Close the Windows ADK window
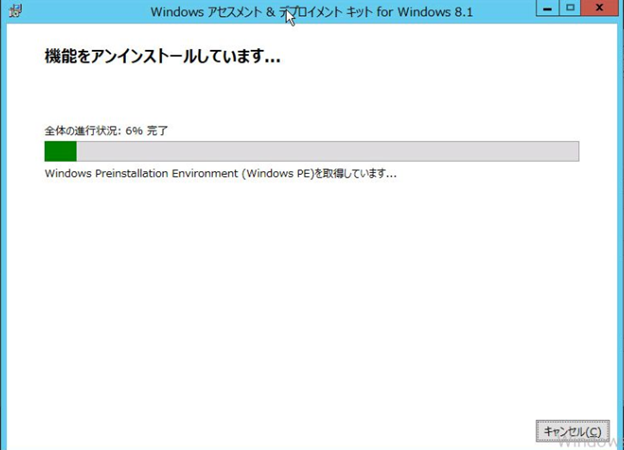This screenshot has width=624, height=450. point(600,8)
